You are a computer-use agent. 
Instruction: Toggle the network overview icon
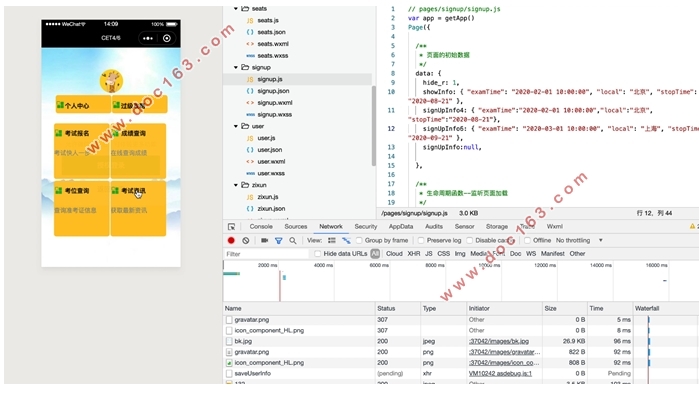pyautogui.click(x=346, y=240)
